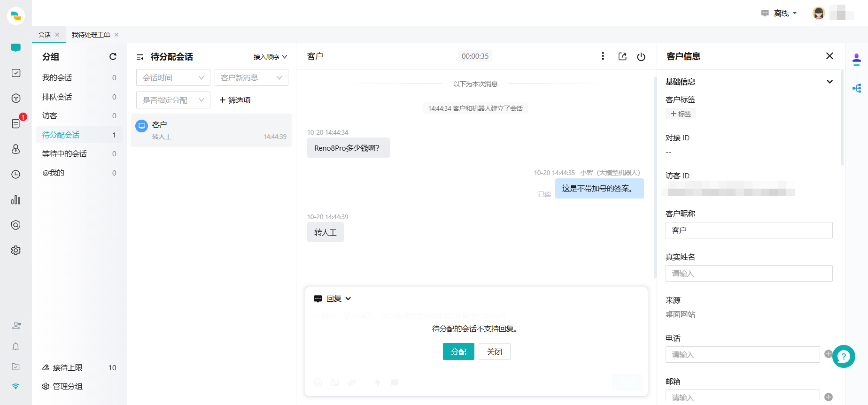Add a customer tag with +标签

click(681, 114)
